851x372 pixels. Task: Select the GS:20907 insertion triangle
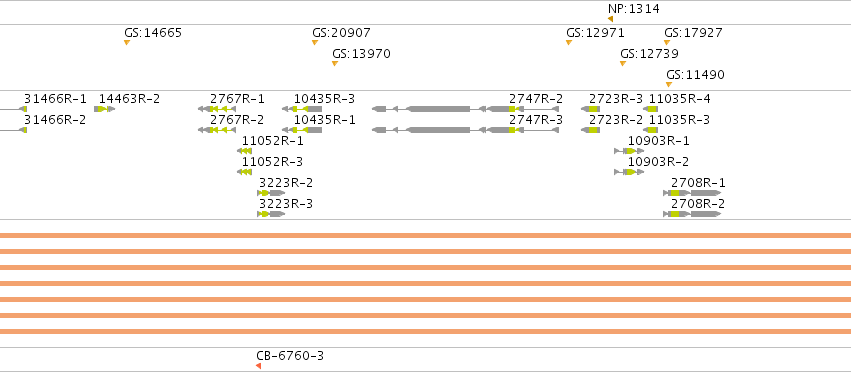click(315, 42)
